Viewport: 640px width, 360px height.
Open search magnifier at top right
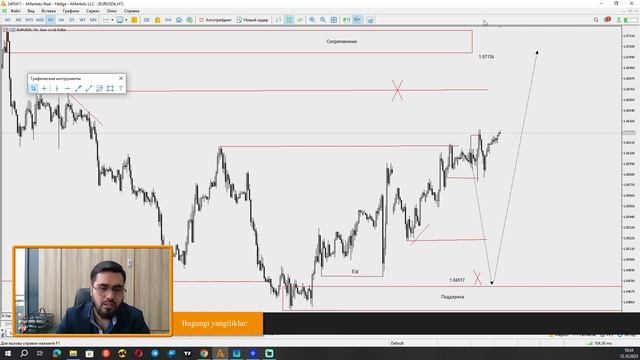[x=596, y=20]
